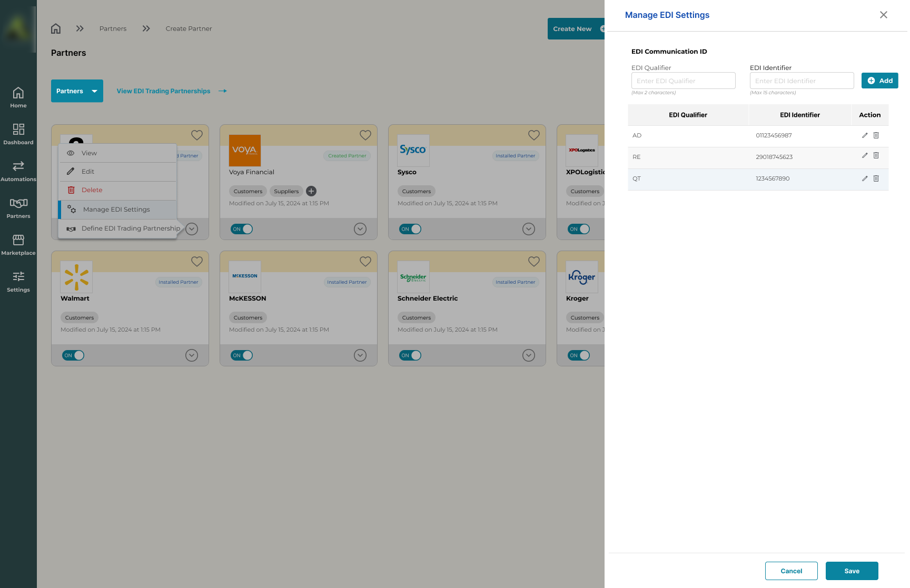Click the edit pencil for AD row
Image resolution: width=910 pixels, height=588 pixels.
[x=864, y=135]
